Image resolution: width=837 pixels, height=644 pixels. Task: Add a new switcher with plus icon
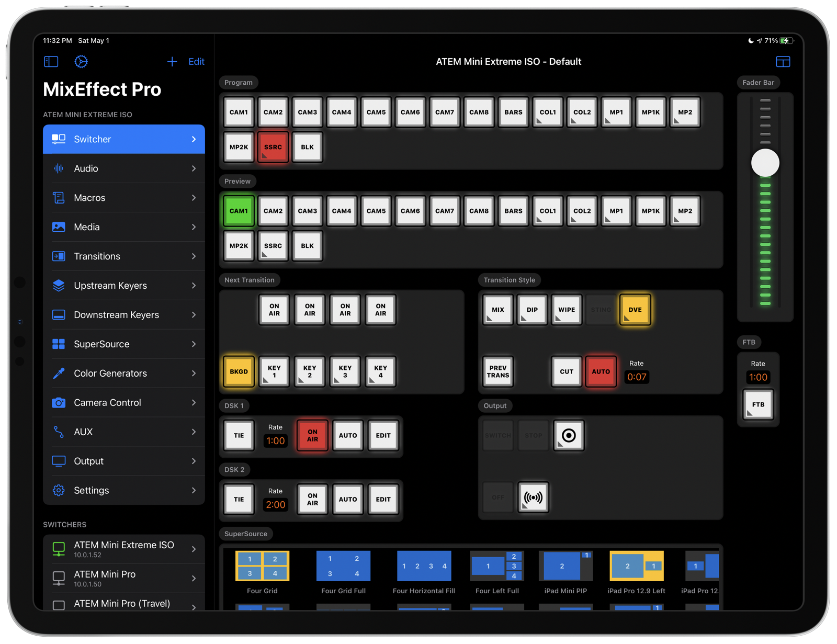(172, 62)
